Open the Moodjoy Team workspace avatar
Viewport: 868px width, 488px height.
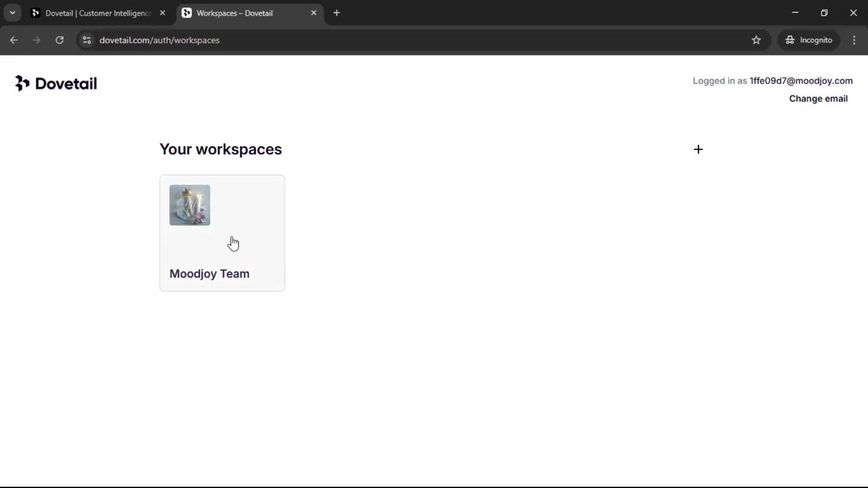(x=189, y=205)
